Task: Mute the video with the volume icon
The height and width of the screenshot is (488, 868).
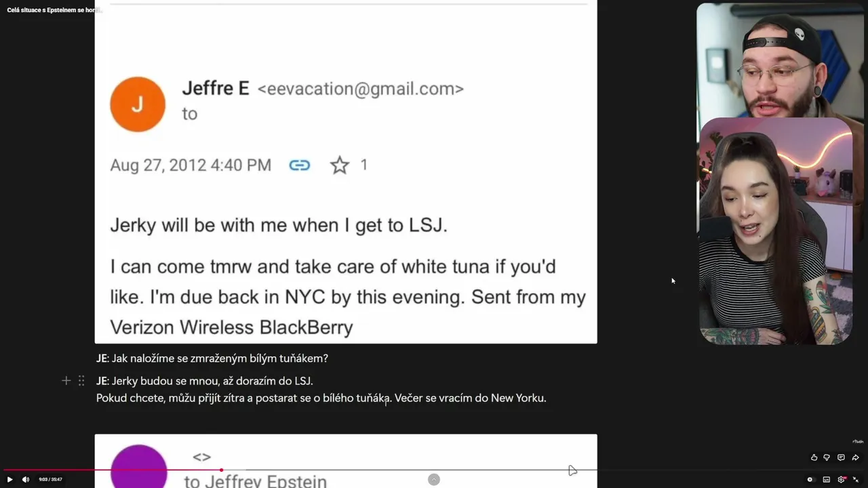Action: [26, 479]
